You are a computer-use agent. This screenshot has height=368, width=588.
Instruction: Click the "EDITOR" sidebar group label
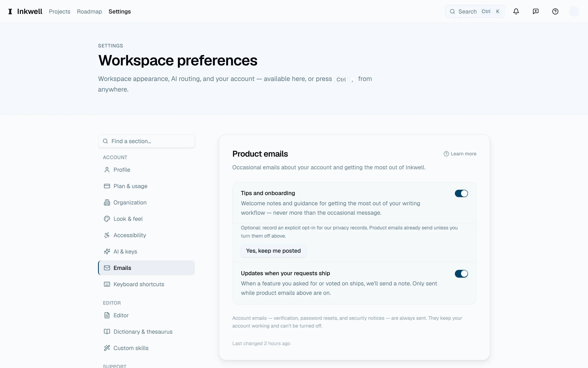click(112, 303)
